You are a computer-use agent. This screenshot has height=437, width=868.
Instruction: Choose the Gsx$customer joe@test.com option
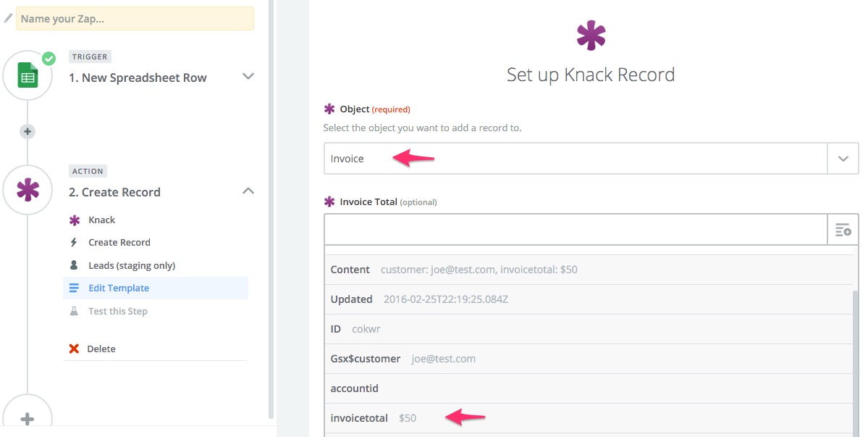coord(403,359)
